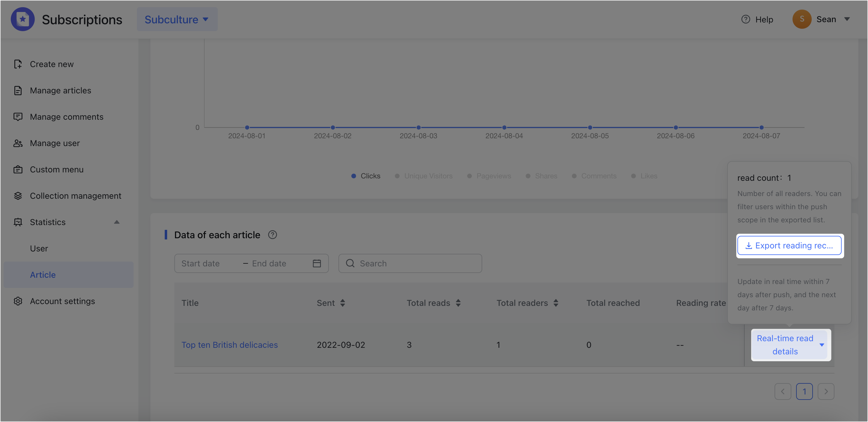Image resolution: width=868 pixels, height=422 pixels.
Task: Go to the previous page arrow
Action: (782, 391)
